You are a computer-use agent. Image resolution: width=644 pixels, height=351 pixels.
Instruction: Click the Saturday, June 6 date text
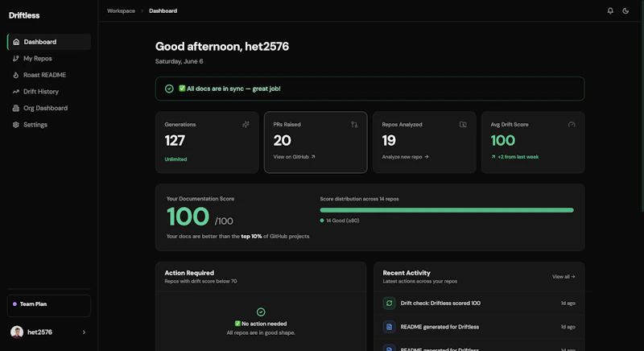(x=179, y=61)
